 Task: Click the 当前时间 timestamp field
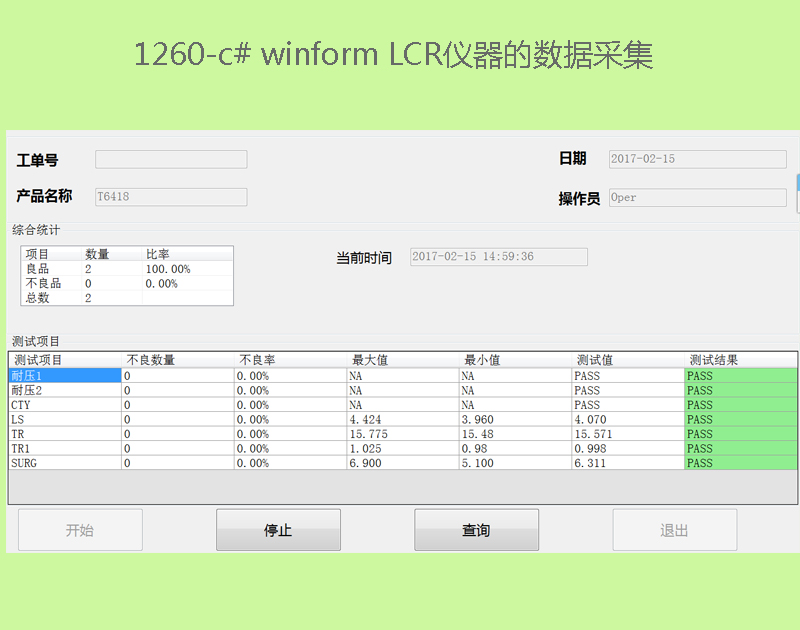coord(499,257)
